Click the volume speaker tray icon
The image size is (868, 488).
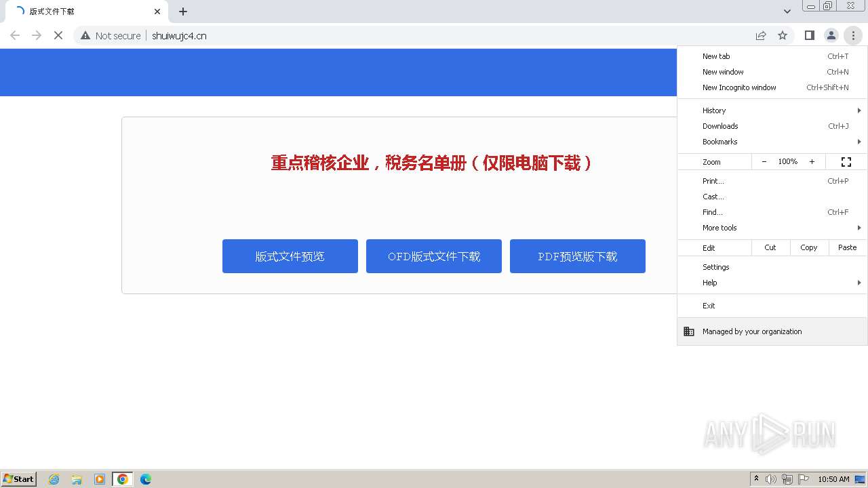[771, 479]
